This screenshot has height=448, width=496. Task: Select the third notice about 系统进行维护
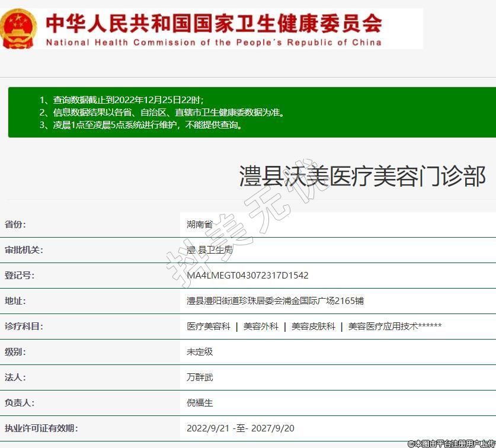coord(140,124)
